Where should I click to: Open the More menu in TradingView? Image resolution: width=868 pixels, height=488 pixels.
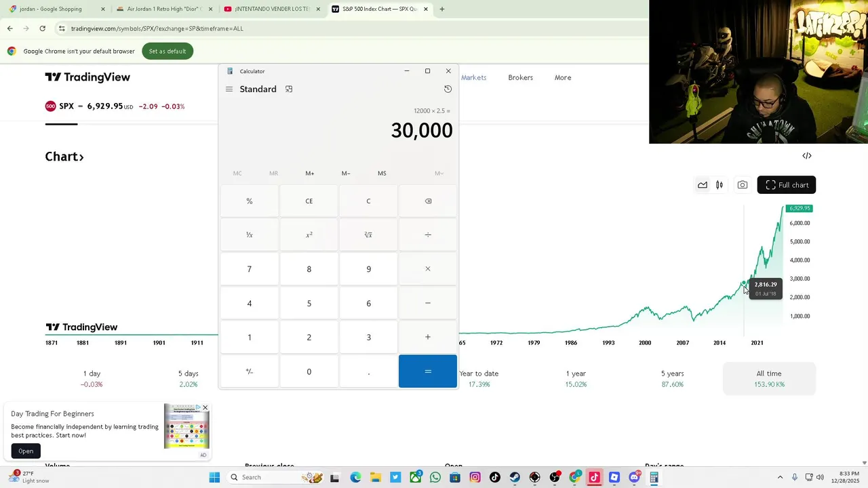pyautogui.click(x=563, y=77)
